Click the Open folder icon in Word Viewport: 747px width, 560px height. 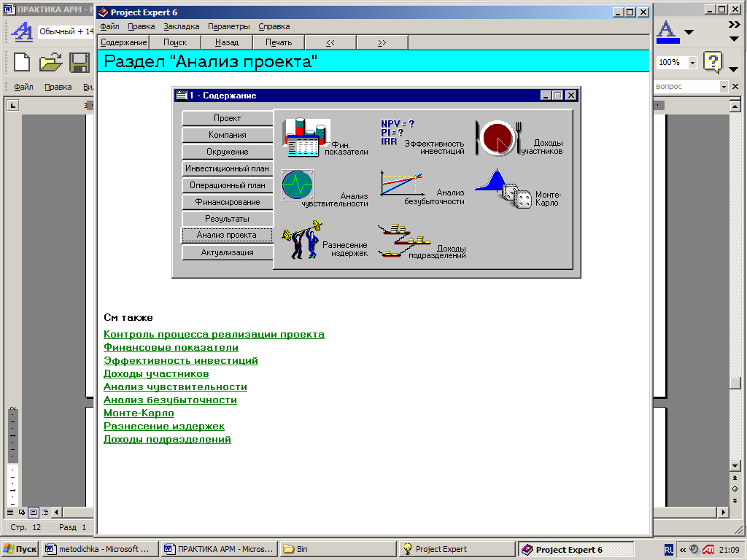coord(50,63)
